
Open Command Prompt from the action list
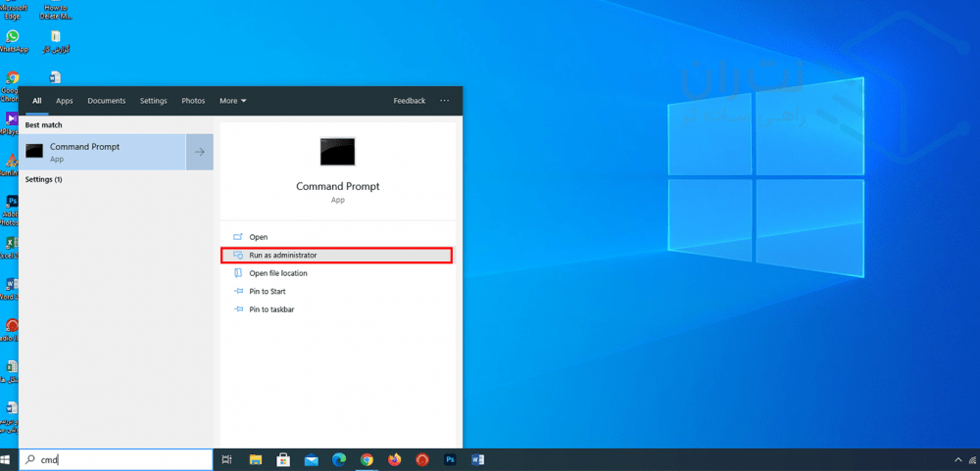pos(258,237)
